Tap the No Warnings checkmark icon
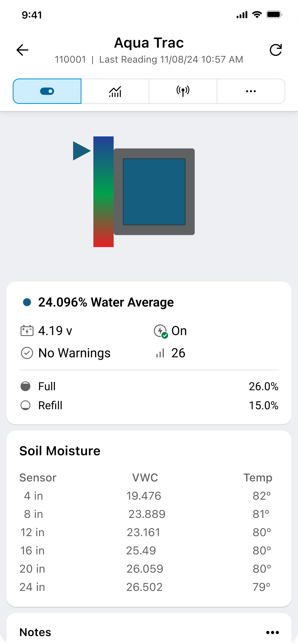The image size is (298, 644). 27,353
